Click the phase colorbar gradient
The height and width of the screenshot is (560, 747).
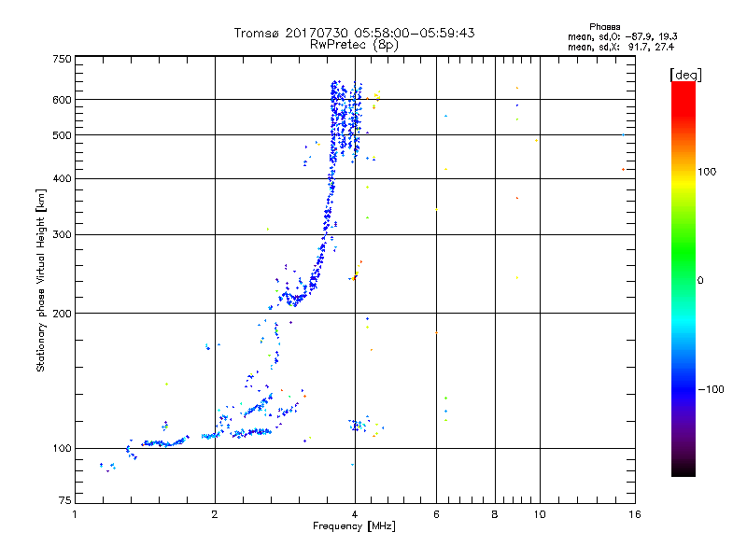click(684, 278)
